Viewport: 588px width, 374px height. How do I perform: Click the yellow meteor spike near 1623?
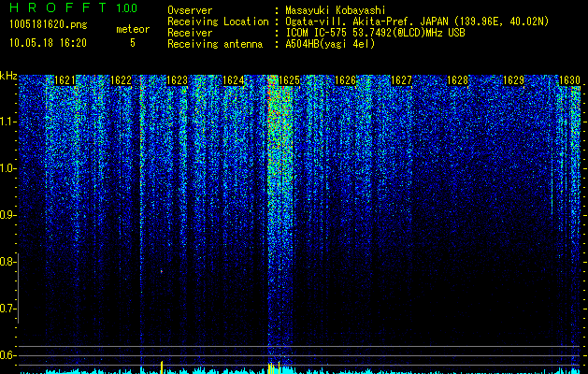(162, 367)
